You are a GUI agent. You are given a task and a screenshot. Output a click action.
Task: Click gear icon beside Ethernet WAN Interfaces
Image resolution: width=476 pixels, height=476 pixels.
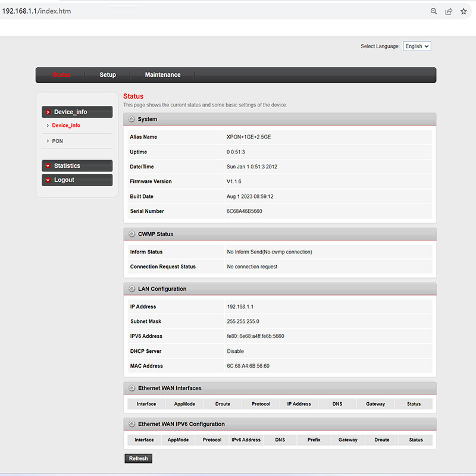coord(131,388)
